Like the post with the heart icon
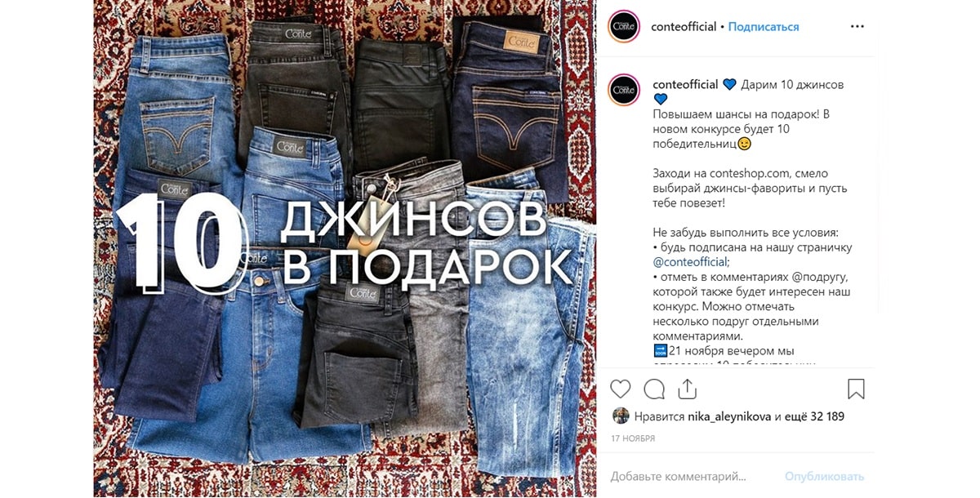The width and height of the screenshot is (980, 498). coord(621,389)
